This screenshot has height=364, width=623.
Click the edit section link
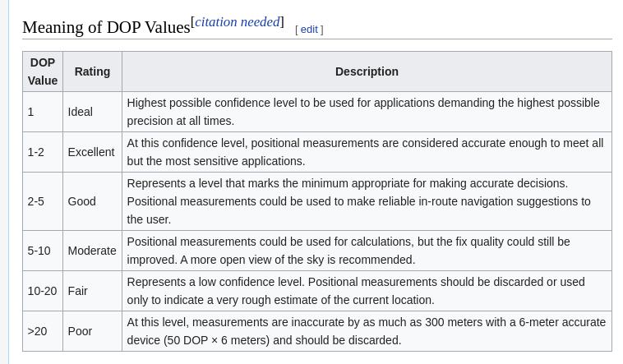tap(309, 30)
